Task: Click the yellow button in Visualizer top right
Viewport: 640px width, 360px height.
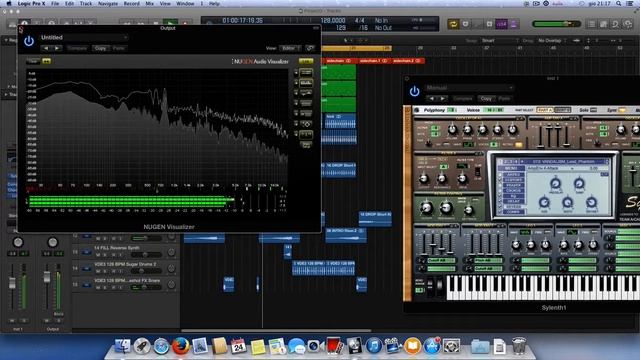Action: [306, 61]
